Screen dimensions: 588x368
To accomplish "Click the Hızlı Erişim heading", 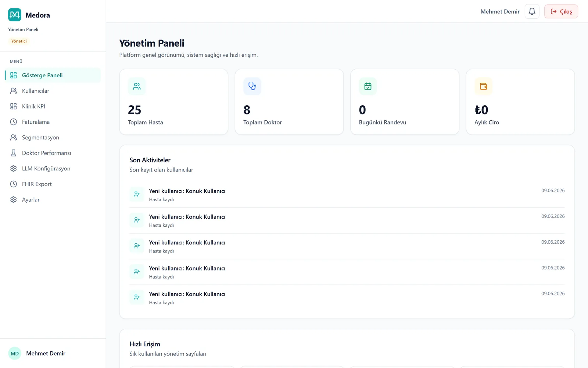I will [x=145, y=344].
